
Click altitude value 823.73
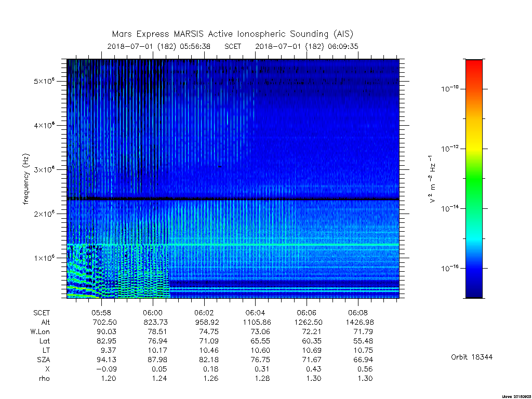pyautogui.click(x=155, y=322)
